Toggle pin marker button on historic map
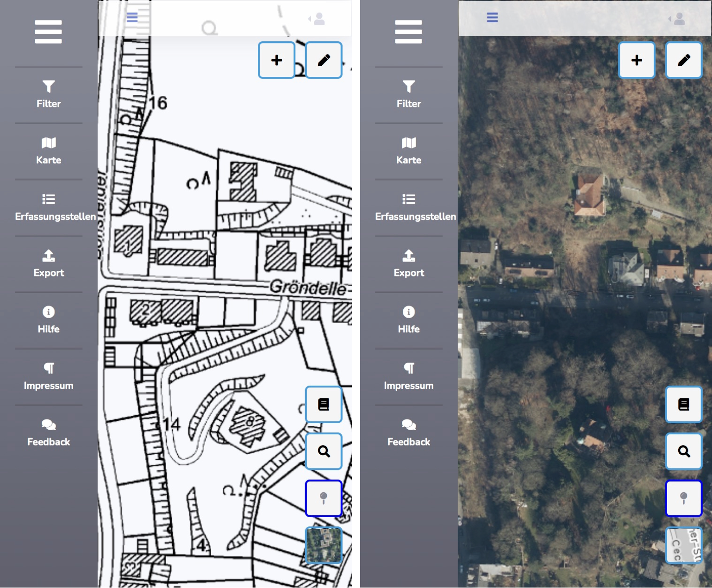Viewport: 712px width, 588px height. tap(324, 498)
